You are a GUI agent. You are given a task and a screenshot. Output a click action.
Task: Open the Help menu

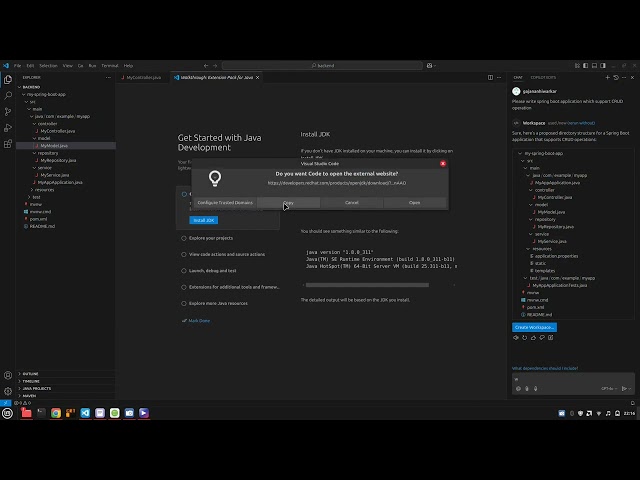(x=128, y=66)
